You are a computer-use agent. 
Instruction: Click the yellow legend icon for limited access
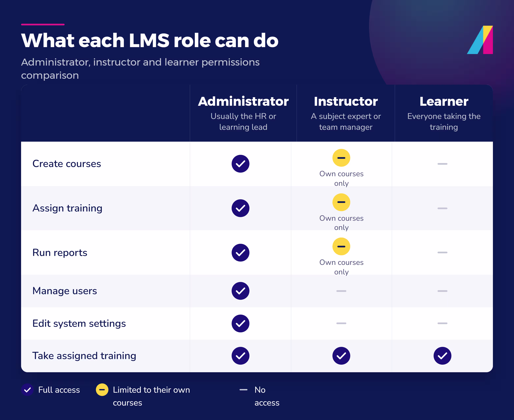click(102, 390)
